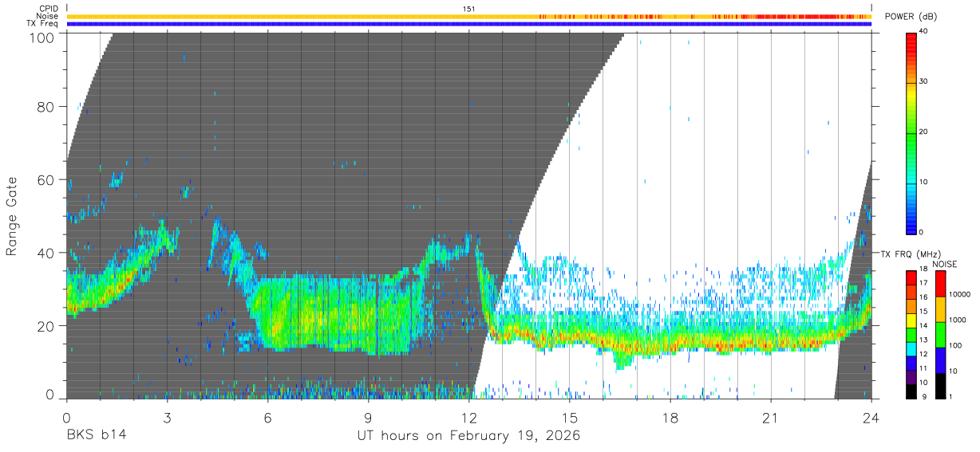Select the 12 tick on UT hours axis
This screenshot has width=980, height=452.
coord(468,417)
